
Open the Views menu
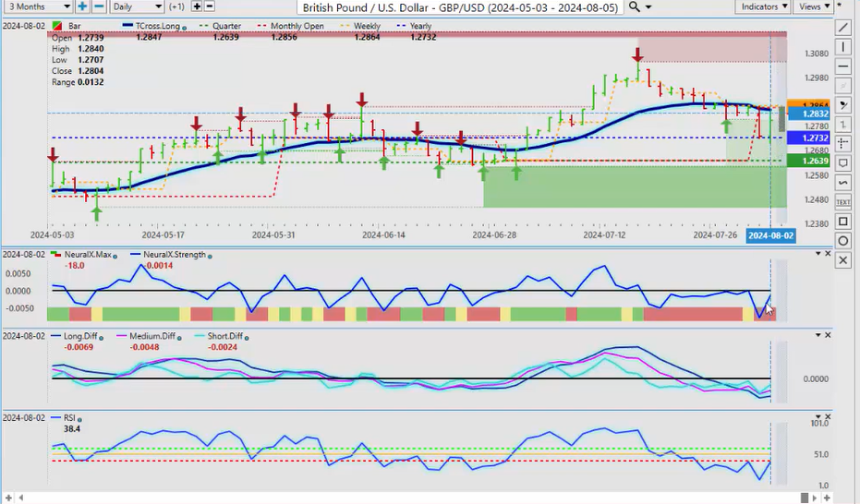click(814, 6)
